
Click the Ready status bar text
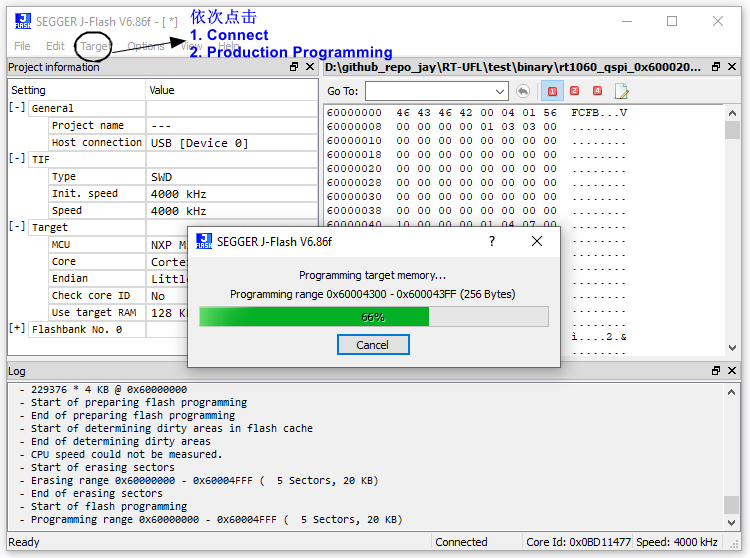[x=24, y=542]
